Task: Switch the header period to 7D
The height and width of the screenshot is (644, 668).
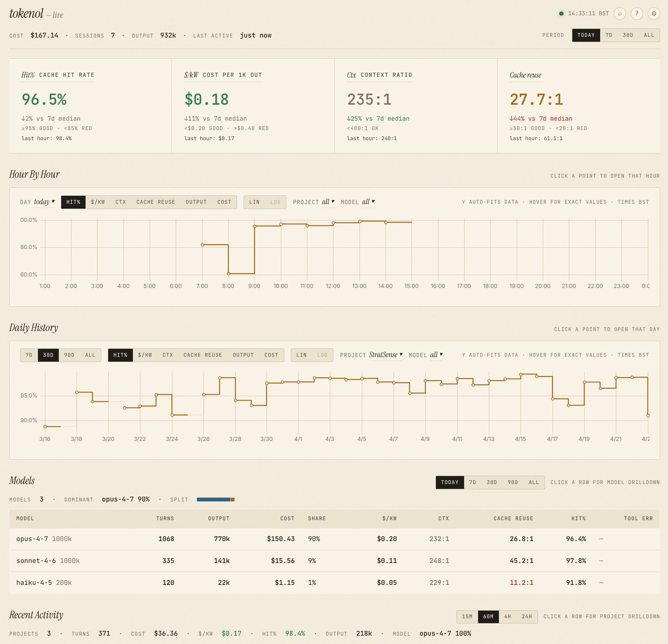Action: coord(609,35)
